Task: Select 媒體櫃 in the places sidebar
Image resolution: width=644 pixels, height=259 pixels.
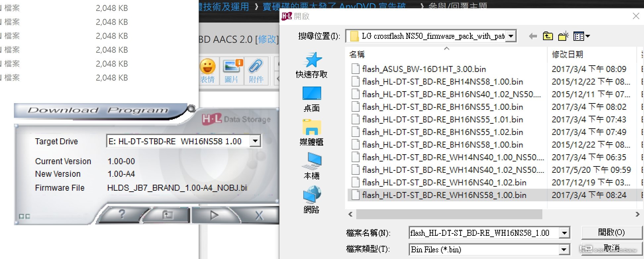Action: point(312,133)
